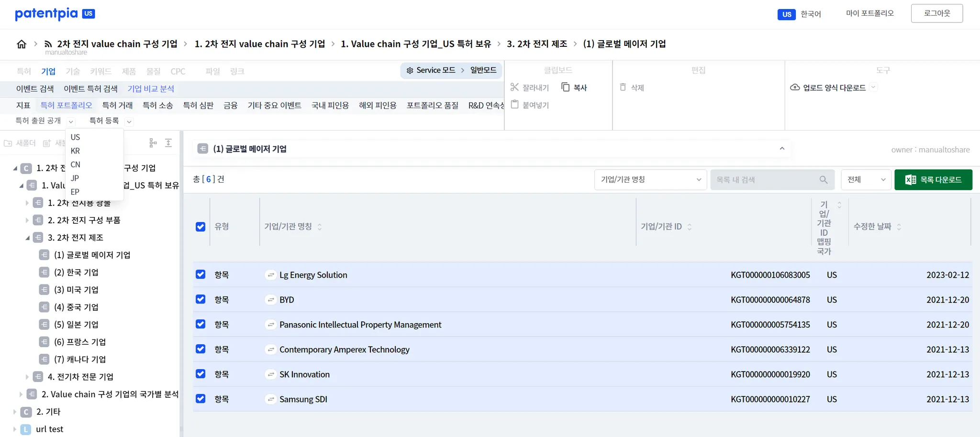Click the 목록 내 검색 input field
Screen dimensions: 980x437
[x=772, y=180]
